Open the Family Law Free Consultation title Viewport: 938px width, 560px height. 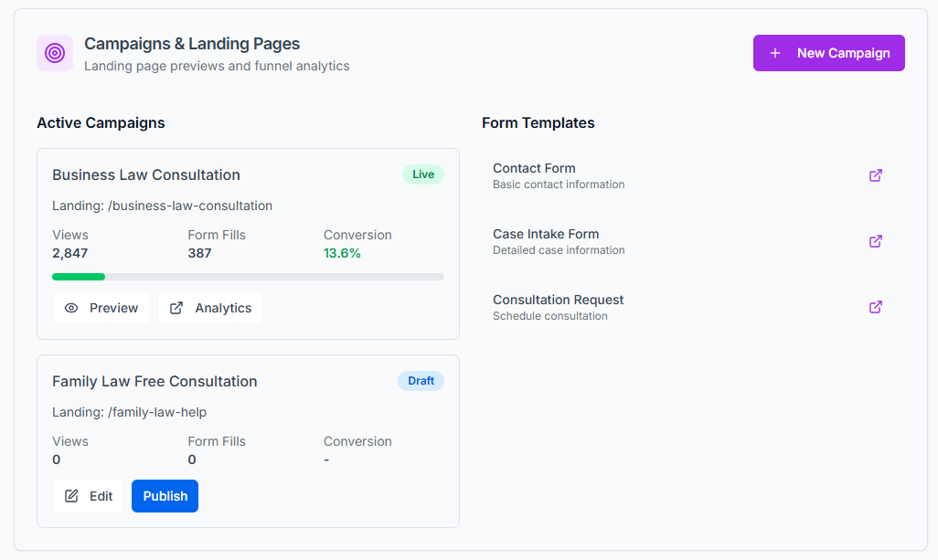[155, 381]
